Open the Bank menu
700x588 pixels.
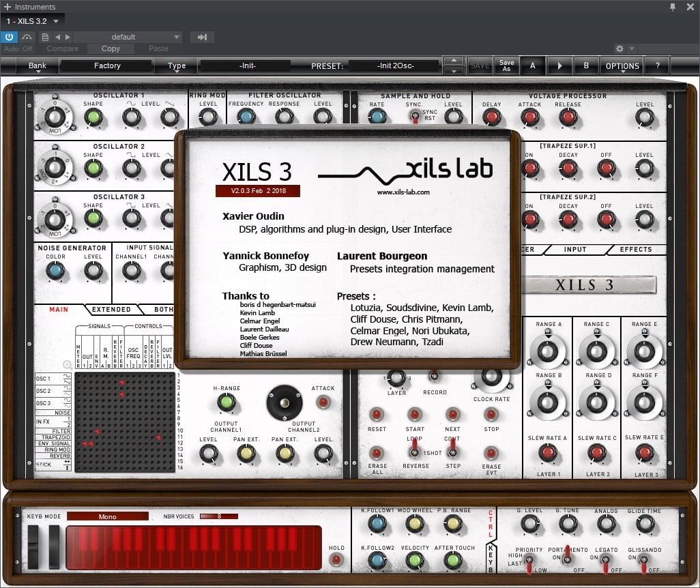tap(37, 65)
